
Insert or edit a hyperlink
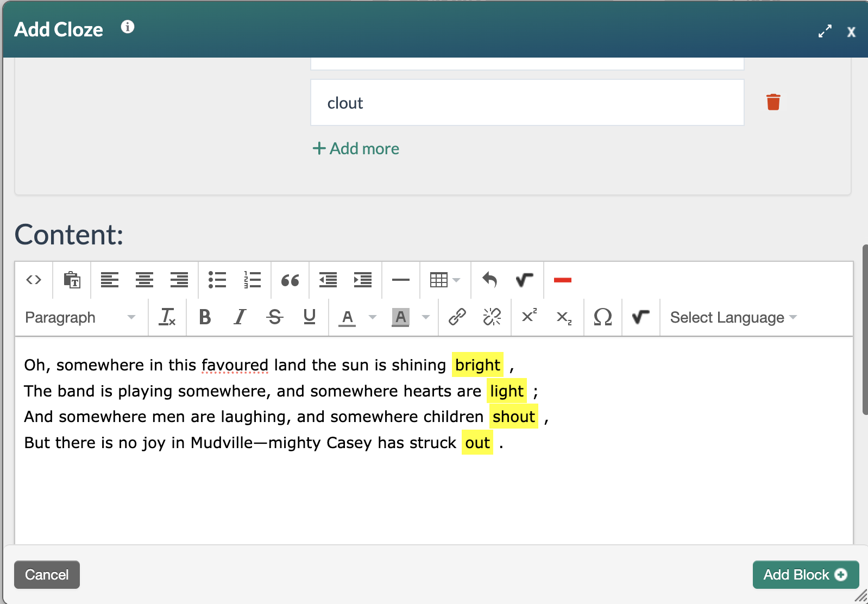[x=457, y=317]
